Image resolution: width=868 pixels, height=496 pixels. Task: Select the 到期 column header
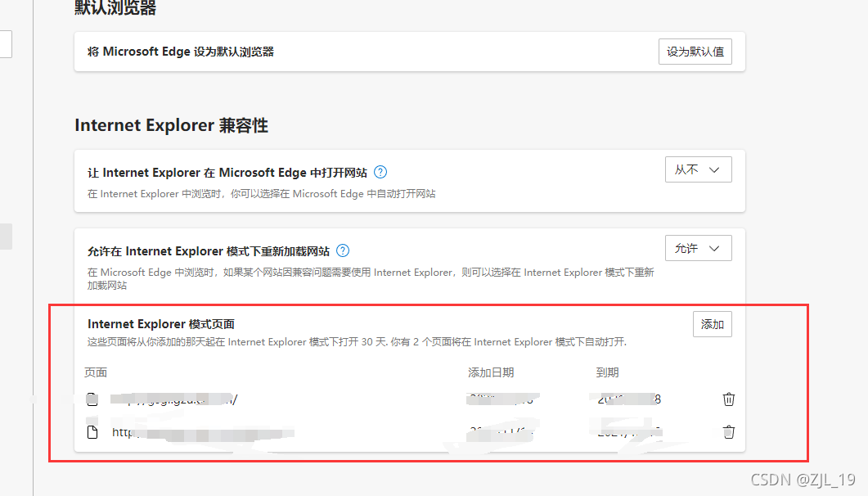click(607, 372)
